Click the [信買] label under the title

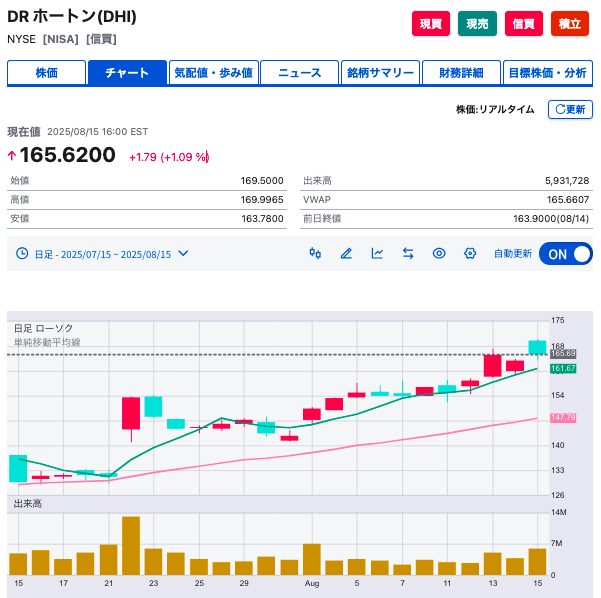(101, 39)
